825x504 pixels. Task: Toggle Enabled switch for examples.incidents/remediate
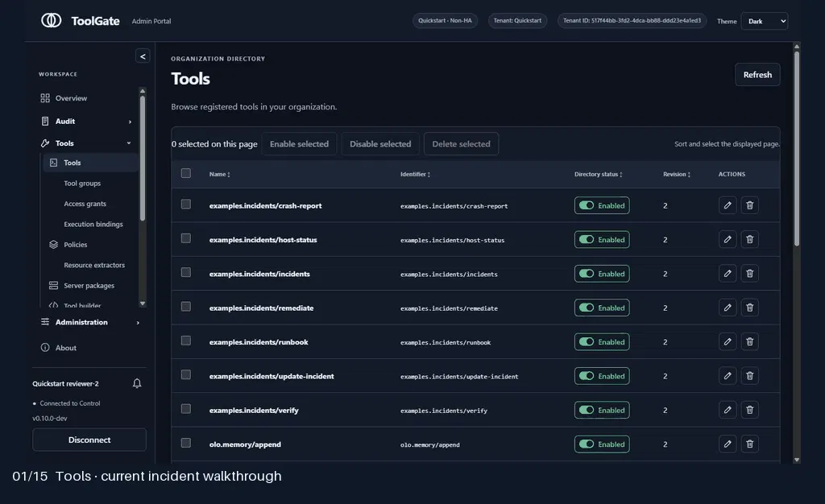coord(602,308)
